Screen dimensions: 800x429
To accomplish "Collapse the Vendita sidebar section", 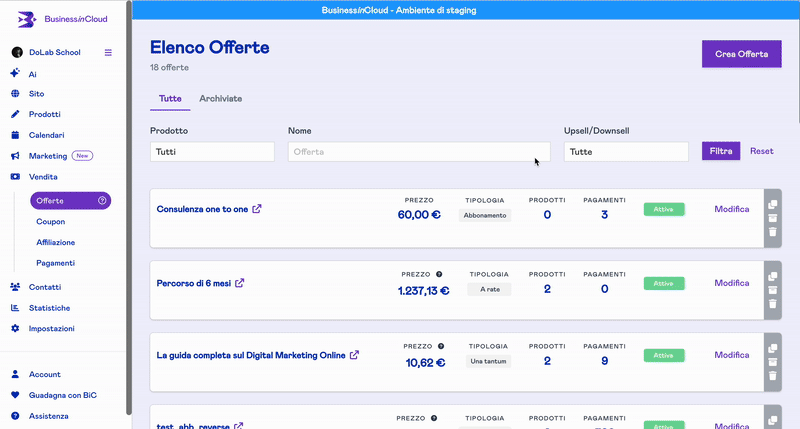I will pos(43,177).
